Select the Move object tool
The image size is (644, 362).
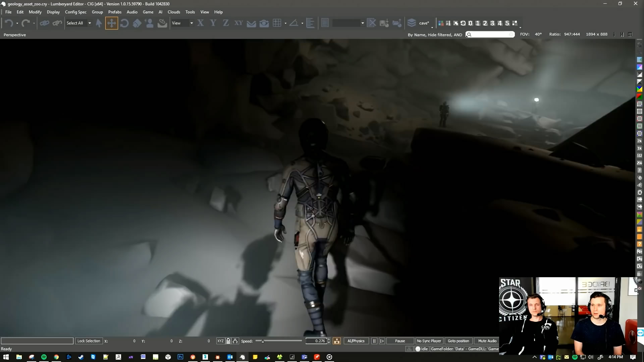point(111,23)
